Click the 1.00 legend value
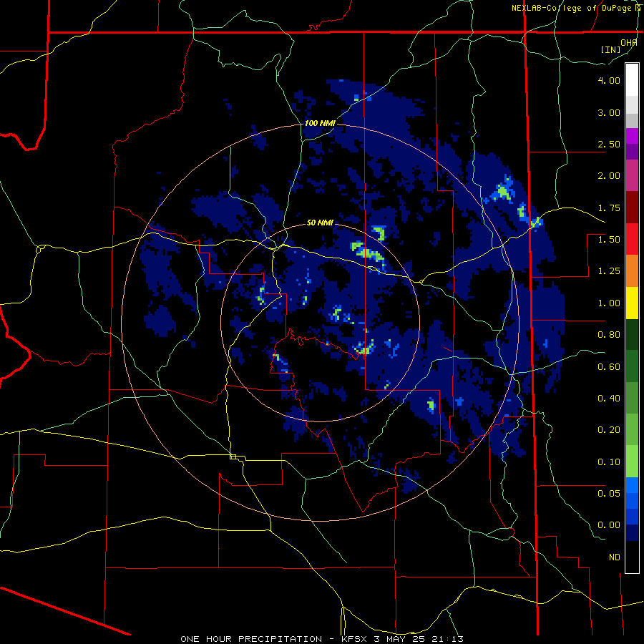644x644 pixels. 609,303
